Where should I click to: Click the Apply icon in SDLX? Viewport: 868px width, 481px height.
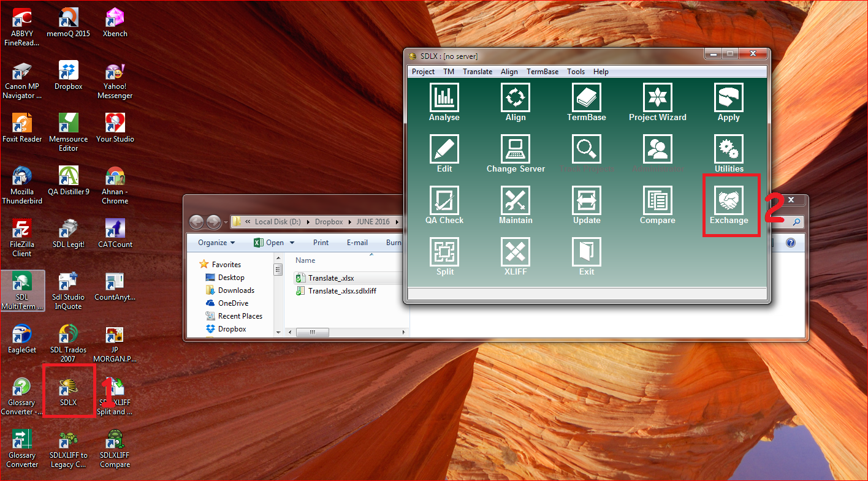pos(729,102)
